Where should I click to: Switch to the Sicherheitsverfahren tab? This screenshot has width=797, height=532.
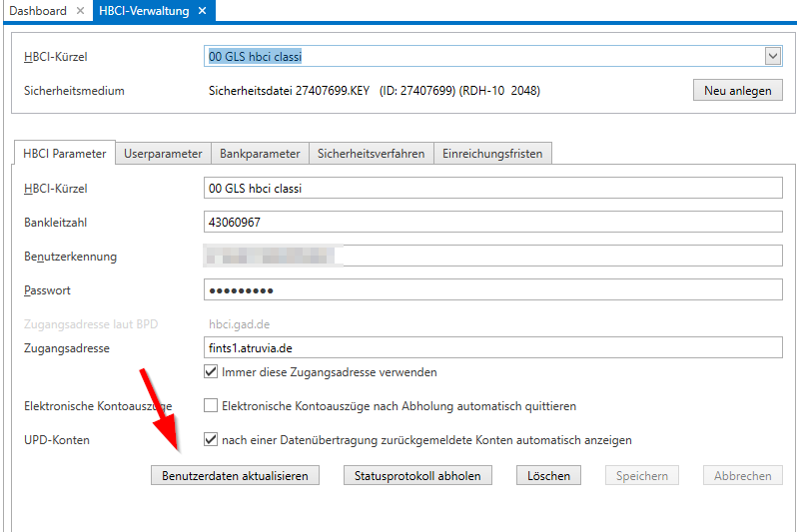pyautogui.click(x=371, y=154)
